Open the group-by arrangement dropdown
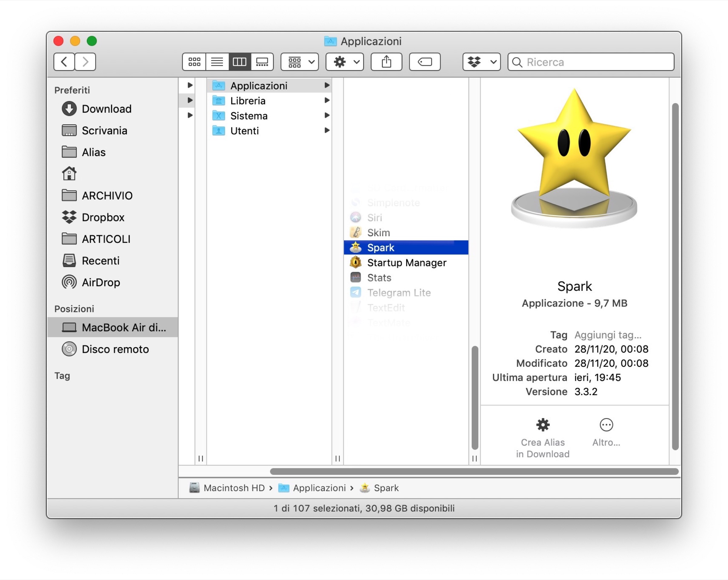This screenshot has width=728, height=580. tap(299, 62)
